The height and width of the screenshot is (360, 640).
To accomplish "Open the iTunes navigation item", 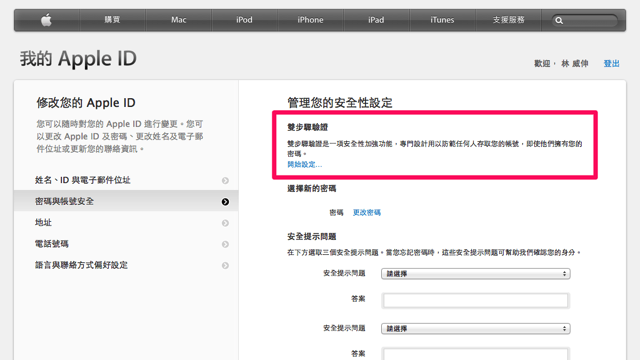I will pyautogui.click(x=442, y=20).
